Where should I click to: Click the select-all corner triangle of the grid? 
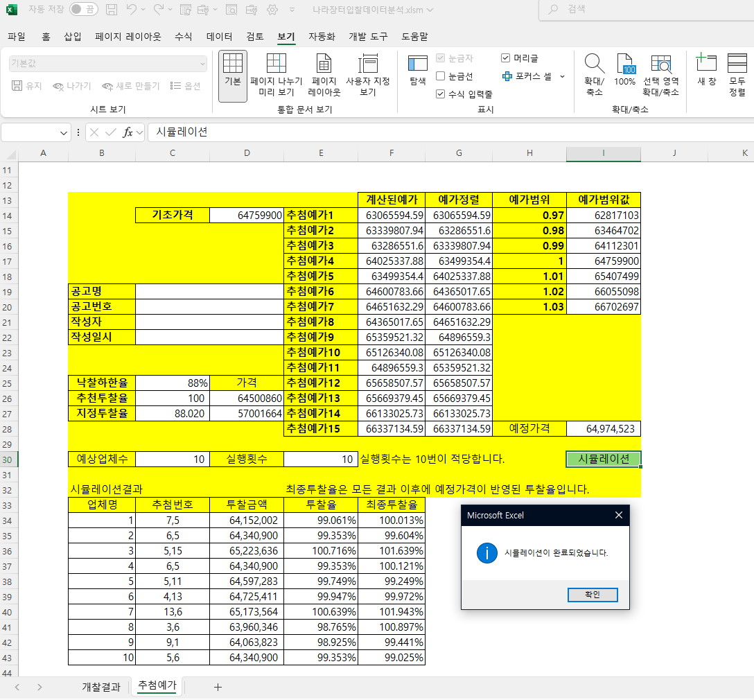(10, 154)
